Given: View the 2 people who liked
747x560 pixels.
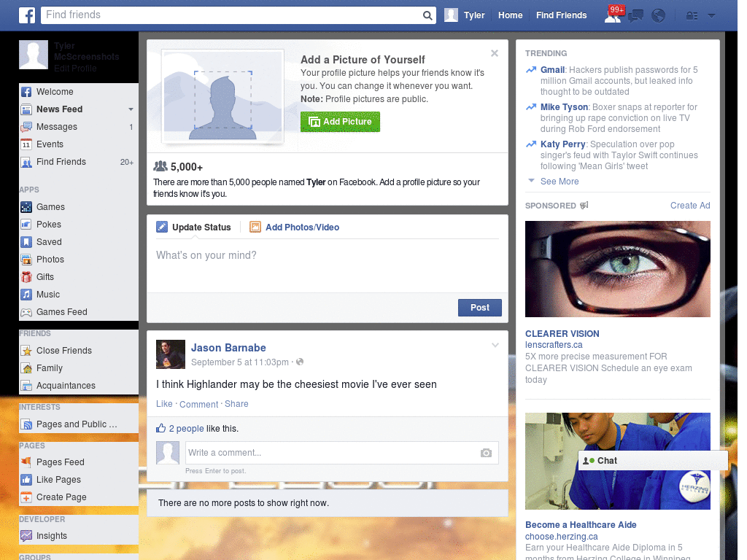Looking at the screenshot, I should tap(186, 429).
